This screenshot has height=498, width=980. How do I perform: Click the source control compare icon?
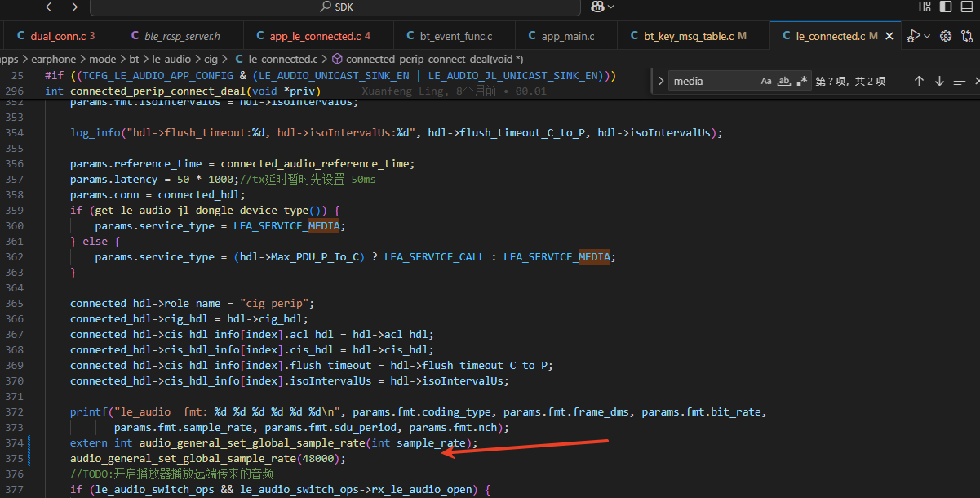click(x=966, y=36)
